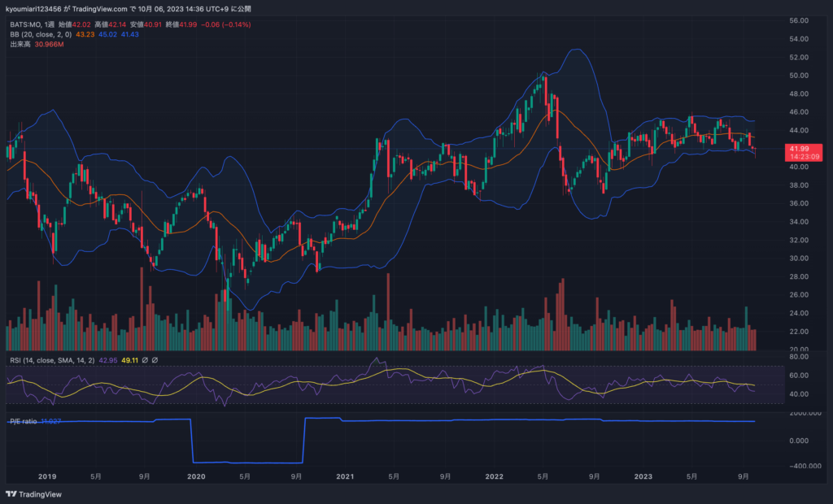Click the kyoumiari123456 author name in header

34,9
